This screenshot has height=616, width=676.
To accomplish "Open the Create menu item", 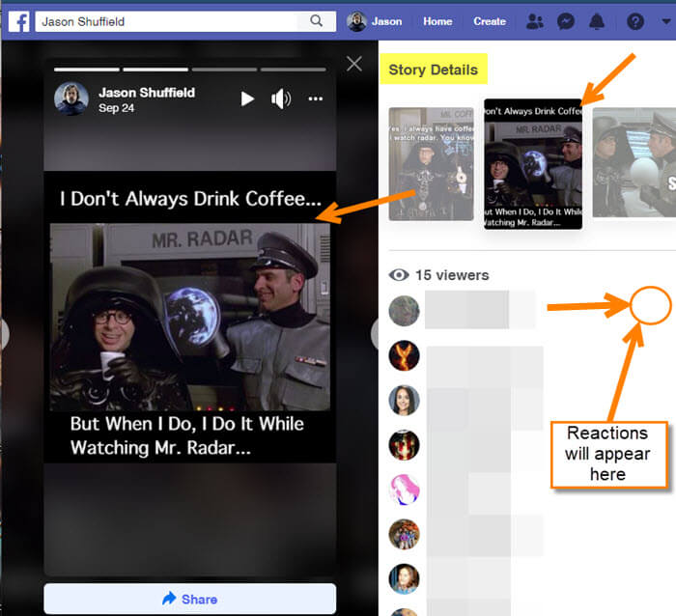I will coord(490,21).
